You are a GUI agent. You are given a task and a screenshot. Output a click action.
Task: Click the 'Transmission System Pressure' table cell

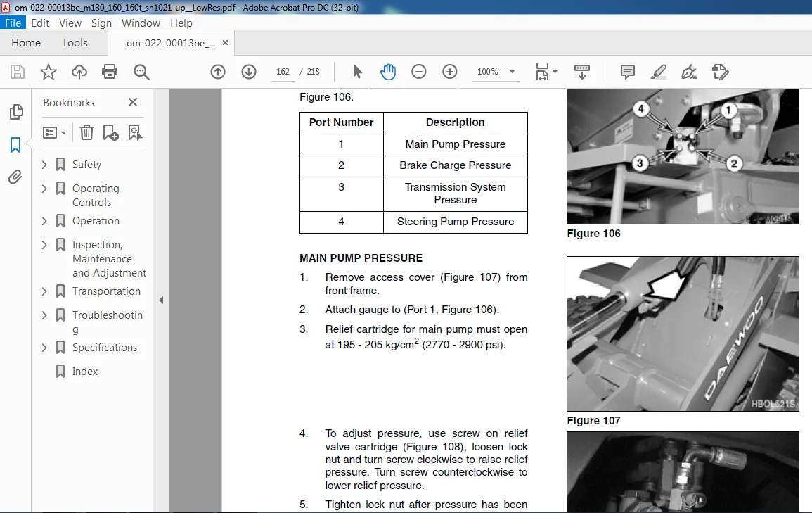coord(455,194)
